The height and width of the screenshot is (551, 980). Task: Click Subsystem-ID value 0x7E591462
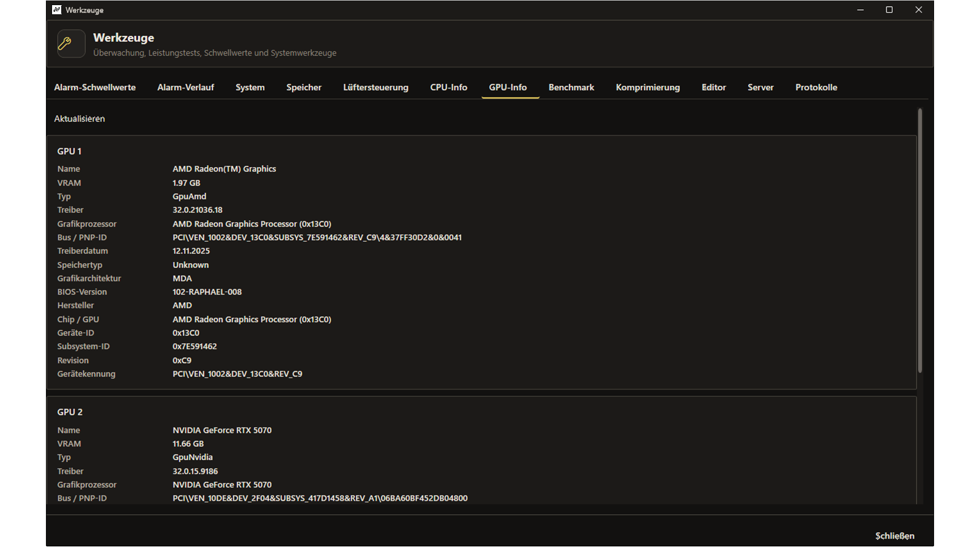(x=194, y=346)
